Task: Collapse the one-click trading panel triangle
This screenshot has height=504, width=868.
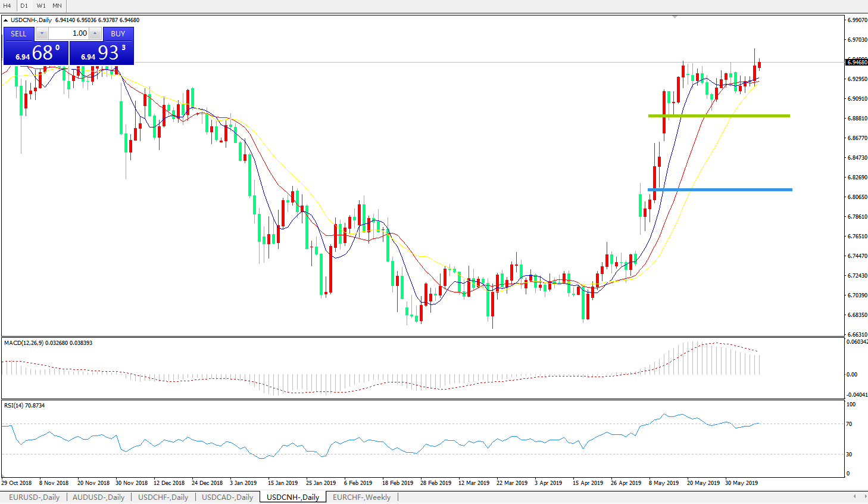Action: pyautogui.click(x=6, y=20)
